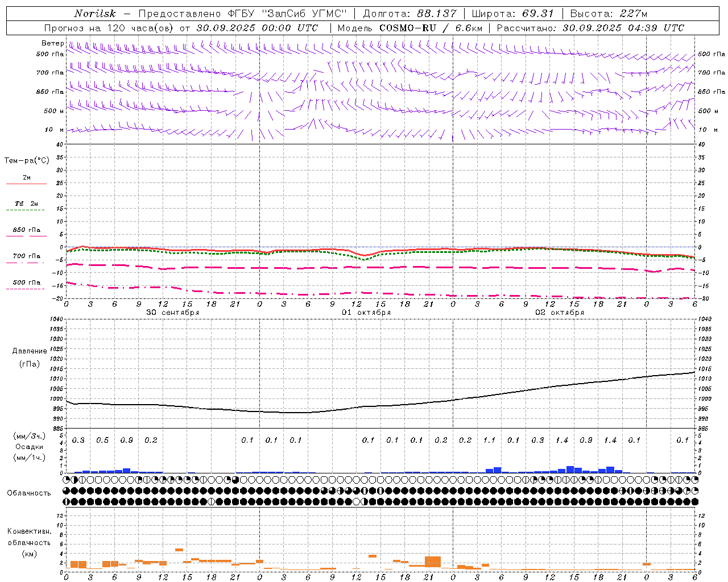Screen dimensions: 728x582
Task: Click the 'Широта: 69.31' latitude value
Action: (512, 14)
